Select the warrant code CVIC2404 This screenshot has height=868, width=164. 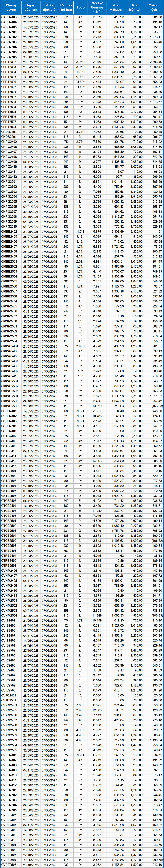pos(8,660)
